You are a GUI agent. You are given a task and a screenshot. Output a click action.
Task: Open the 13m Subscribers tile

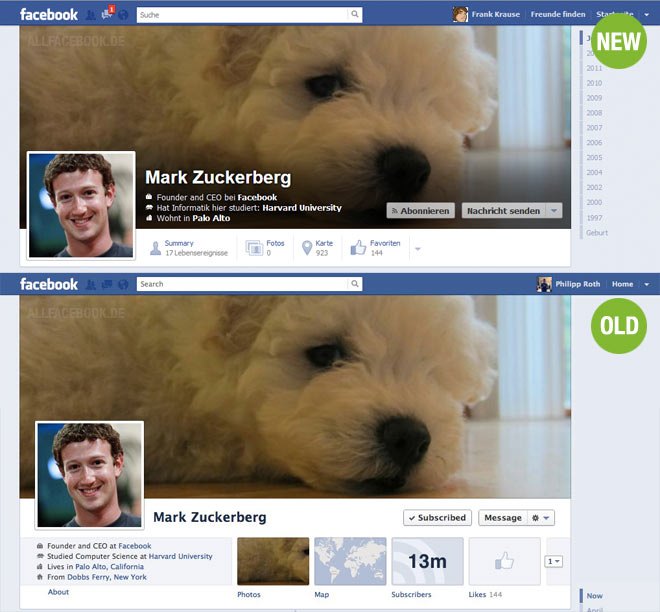(x=427, y=561)
